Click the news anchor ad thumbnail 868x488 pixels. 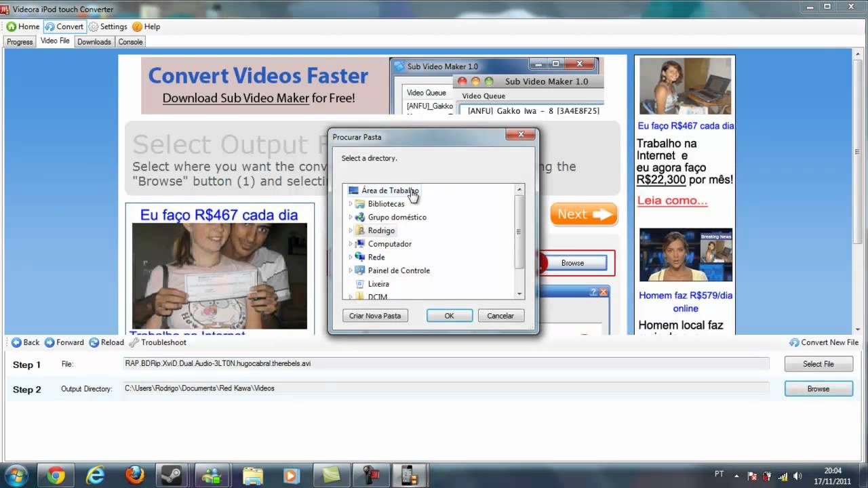[686, 255]
